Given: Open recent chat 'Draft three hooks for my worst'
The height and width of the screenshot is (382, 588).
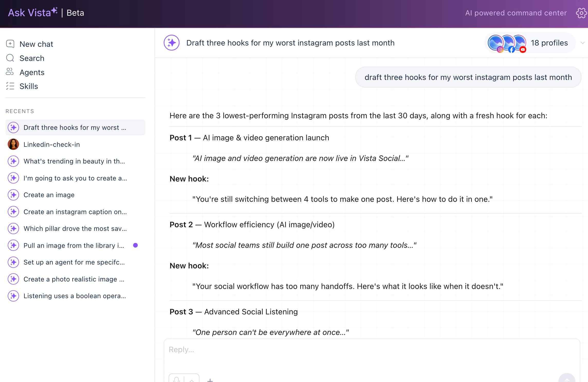Looking at the screenshot, I should (x=75, y=128).
